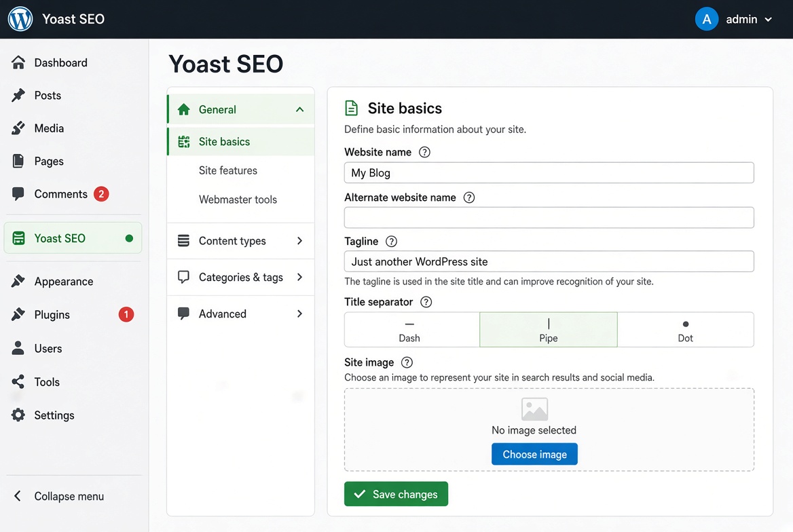Select the Dot title separator
Image resolution: width=793 pixels, height=532 pixels.
tap(685, 330)
